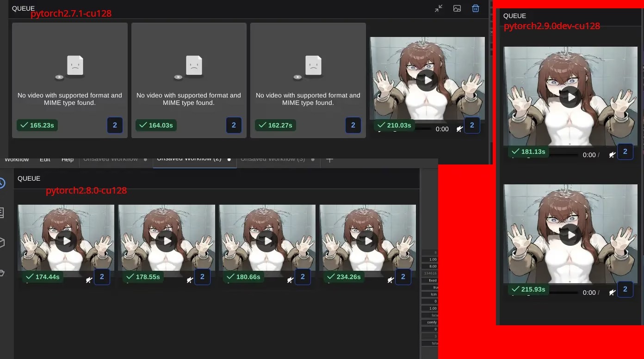This screenshot has width=644, height=359.
Task: Play the 234.26s video
Action: [x=368, y=241]
